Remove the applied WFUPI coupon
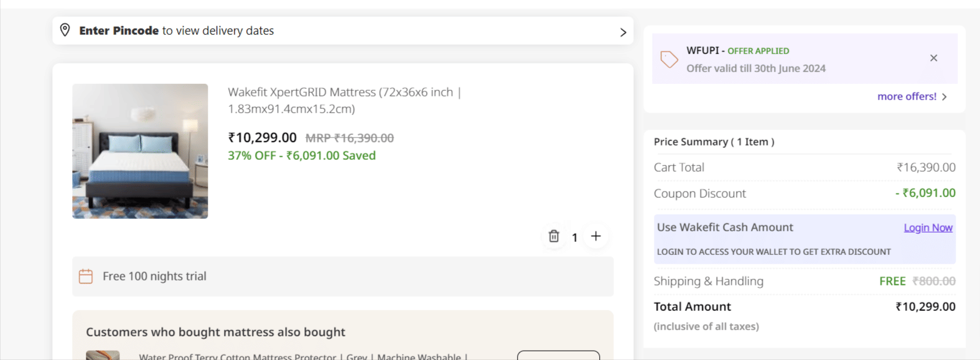This screenshot has width=980, height=360. 933,58
